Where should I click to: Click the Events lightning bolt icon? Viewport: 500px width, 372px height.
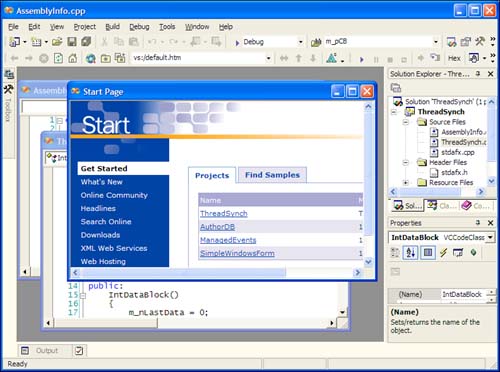[x=443, y=252]
